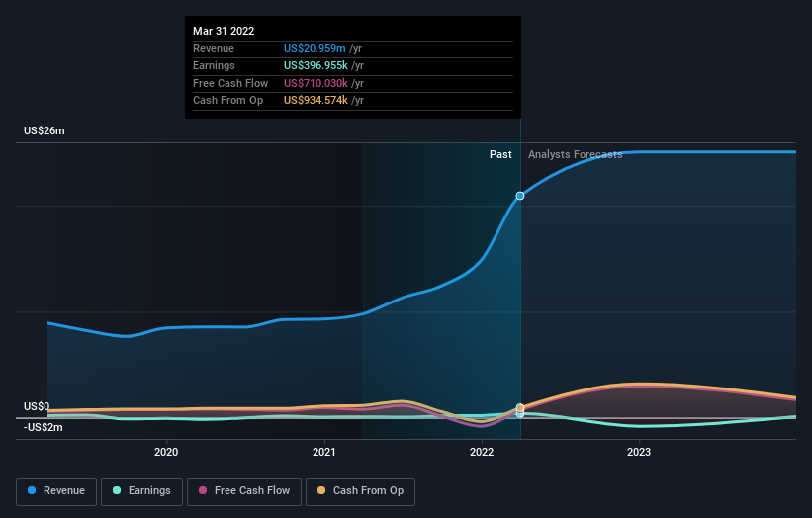Viewport: 812px width, 518px height.
Task: Click the Mar 31 2022 tooltip date
Action: (224, 31)
